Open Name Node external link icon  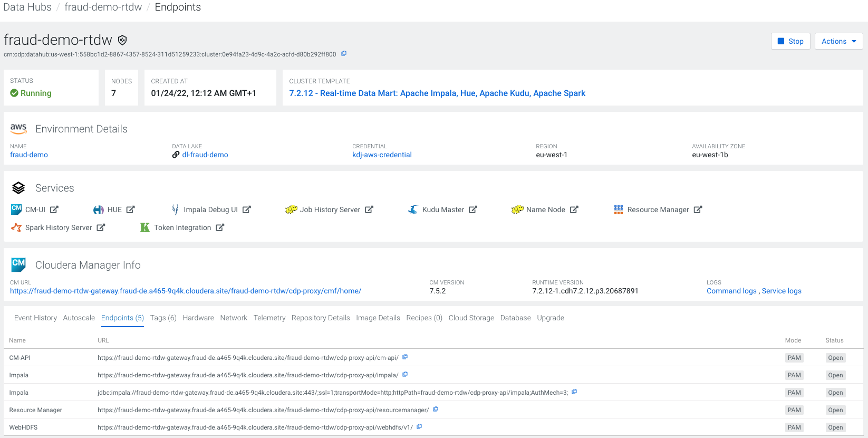click(x=574, y=210)
